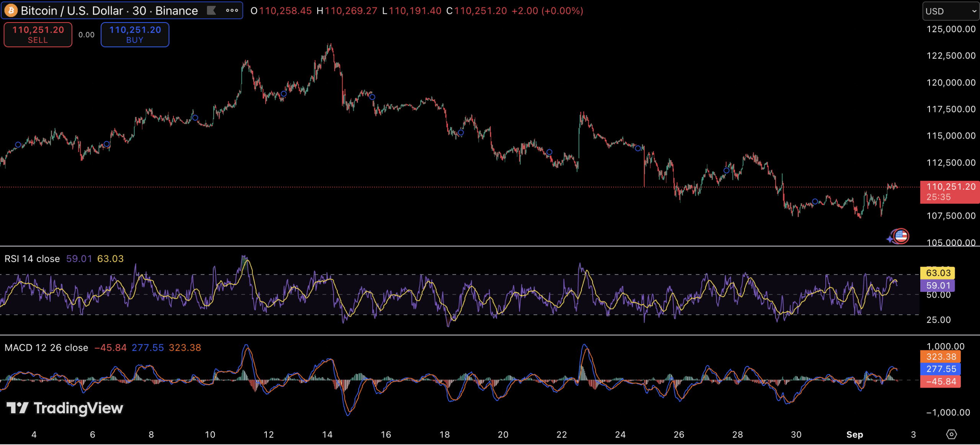Click the flag icon beside Binance
980x445 pixels.
211,11
